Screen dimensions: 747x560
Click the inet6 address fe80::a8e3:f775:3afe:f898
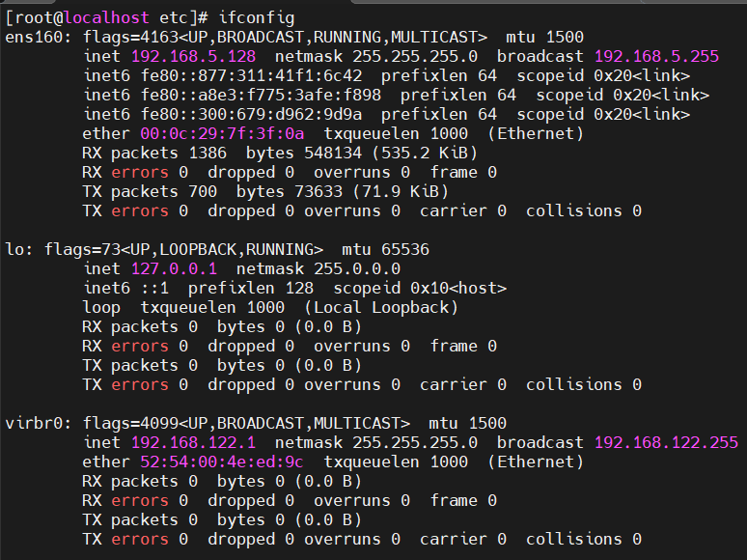coord(261,95)
